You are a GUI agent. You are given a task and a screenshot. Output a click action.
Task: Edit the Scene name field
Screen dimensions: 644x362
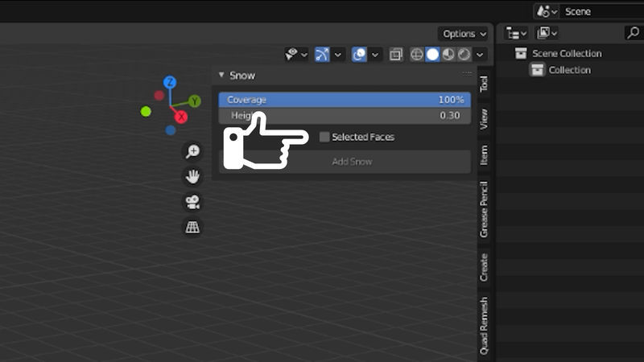[602, 11]
